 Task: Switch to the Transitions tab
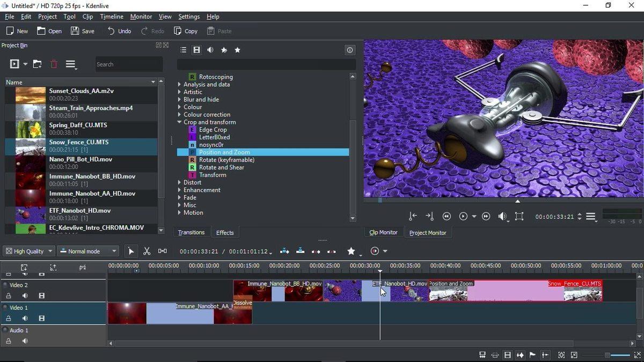[x=192, y=232]
